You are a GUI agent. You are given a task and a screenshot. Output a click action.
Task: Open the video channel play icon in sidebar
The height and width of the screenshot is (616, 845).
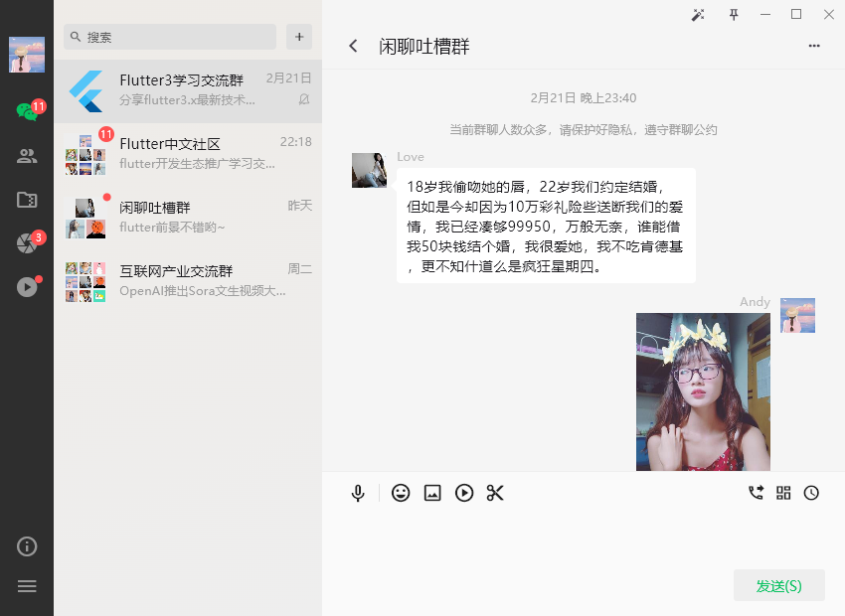[27, 286]
